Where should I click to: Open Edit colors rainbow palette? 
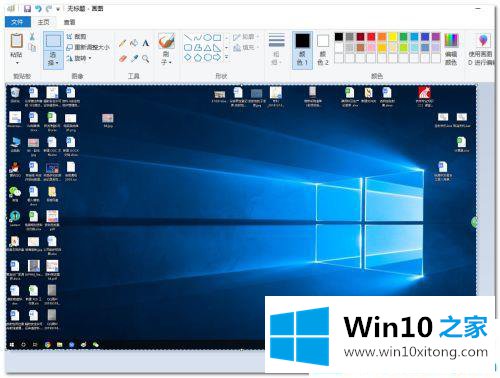click(x=451, y=49)
